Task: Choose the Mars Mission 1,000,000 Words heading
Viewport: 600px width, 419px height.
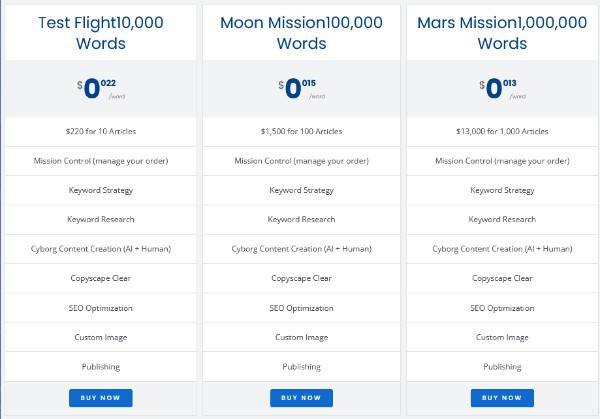Action: click(502, 32)
